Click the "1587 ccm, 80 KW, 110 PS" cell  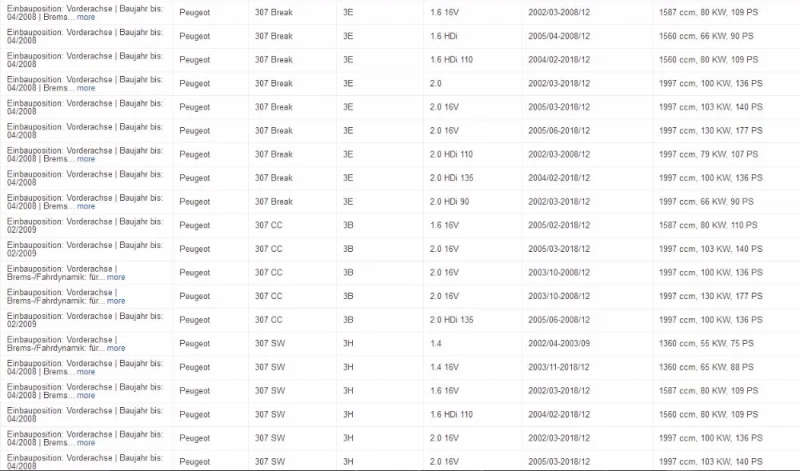pos(708,225)
